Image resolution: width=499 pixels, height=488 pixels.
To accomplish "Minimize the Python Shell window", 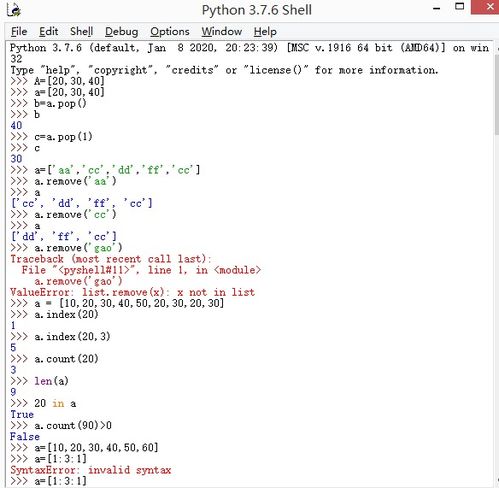I will coord(437,8).
